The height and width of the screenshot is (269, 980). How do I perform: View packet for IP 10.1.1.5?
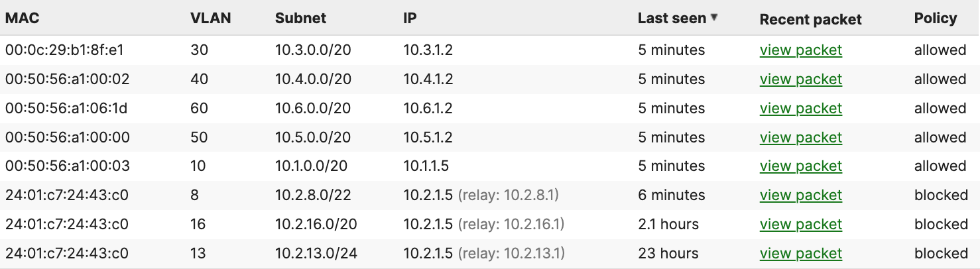(801, 166)
